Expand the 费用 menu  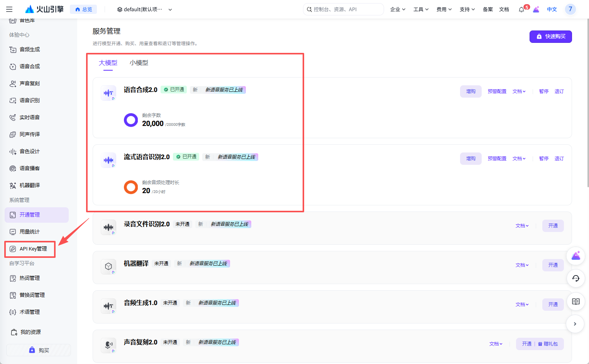pos(444,9)
